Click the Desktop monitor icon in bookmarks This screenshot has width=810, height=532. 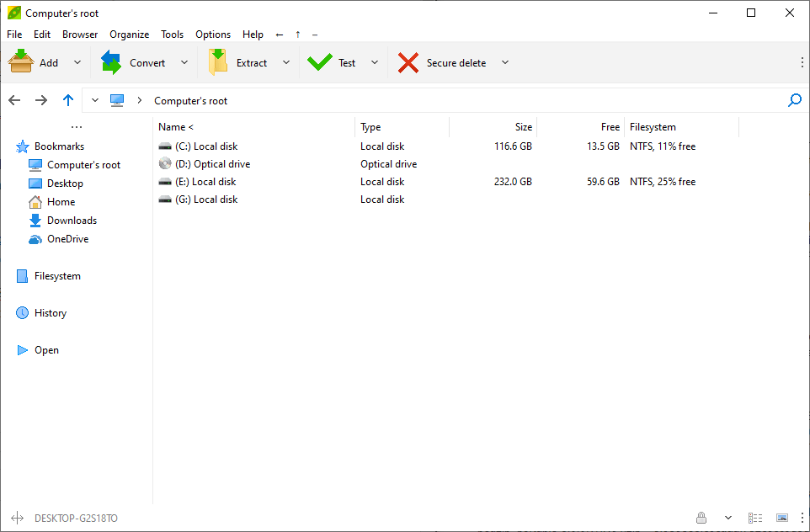35,184
